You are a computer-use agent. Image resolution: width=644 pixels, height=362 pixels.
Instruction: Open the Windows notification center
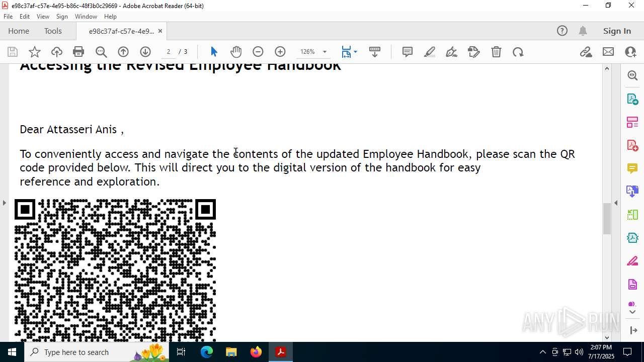(627, 352)
